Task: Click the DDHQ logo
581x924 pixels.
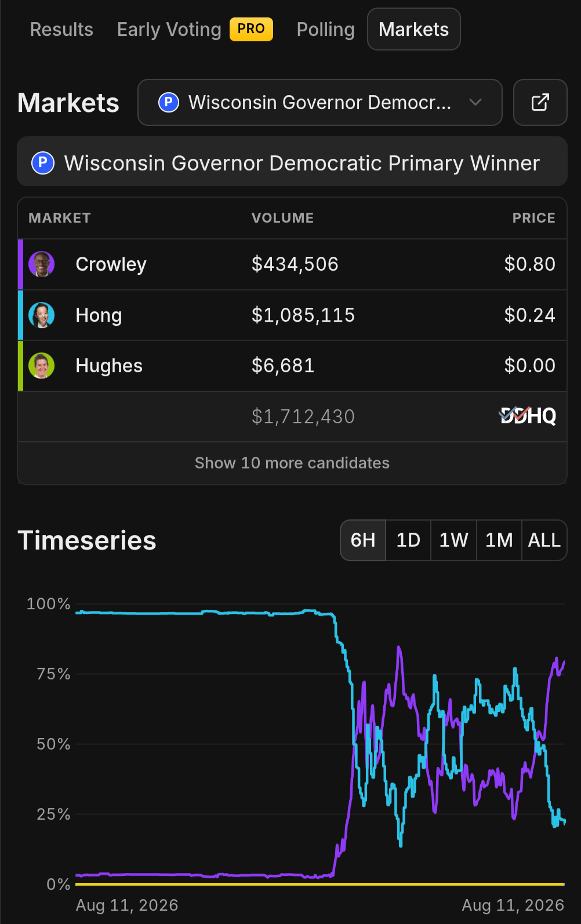Action: click(x=528, y=416)
